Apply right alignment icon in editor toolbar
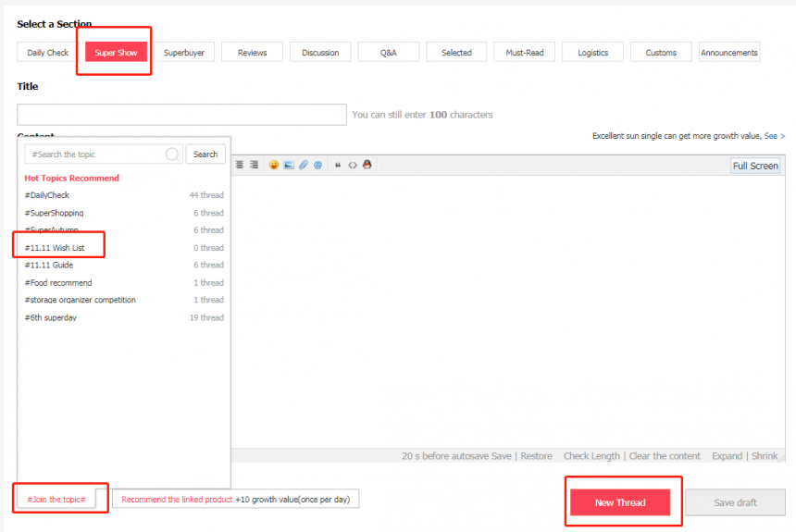 tap(253, 165)
